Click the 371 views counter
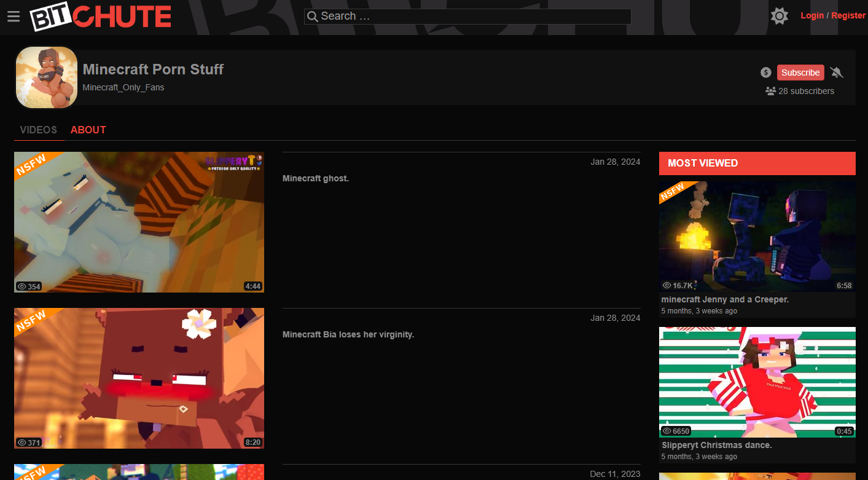Viewport: 868px width, 480px height. coord(29,443)
